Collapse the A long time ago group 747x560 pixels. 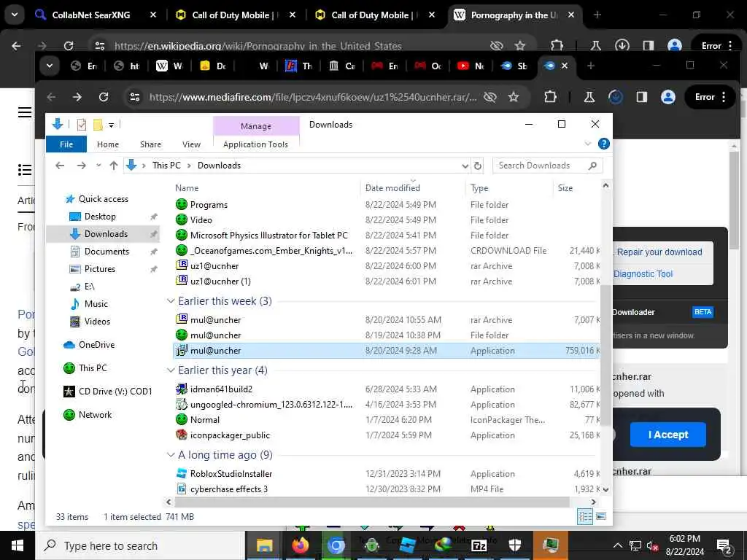point(171,455)
